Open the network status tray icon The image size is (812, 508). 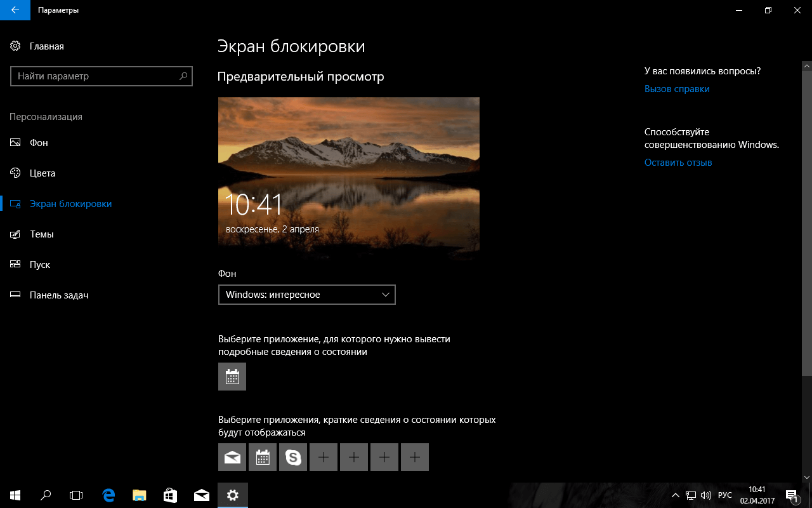691,495
